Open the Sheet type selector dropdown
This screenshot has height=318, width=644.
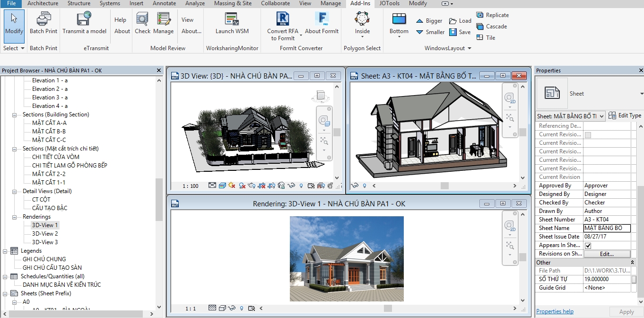click(641, 94)
